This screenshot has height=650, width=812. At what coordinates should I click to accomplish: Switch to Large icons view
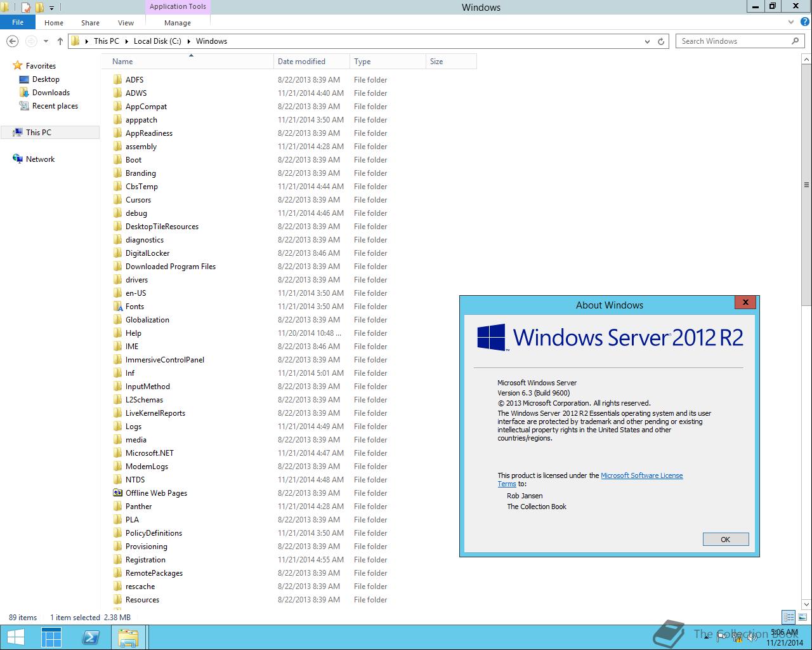[802, 617]
